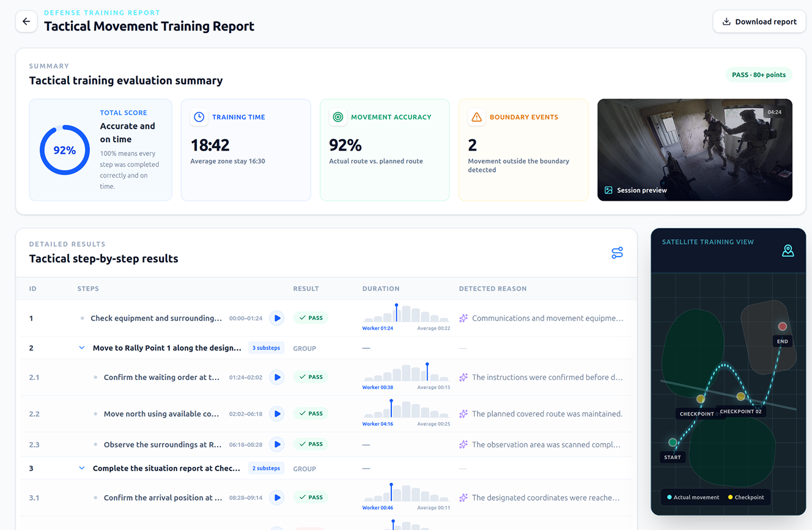Click the Download report button

point(759,21)
